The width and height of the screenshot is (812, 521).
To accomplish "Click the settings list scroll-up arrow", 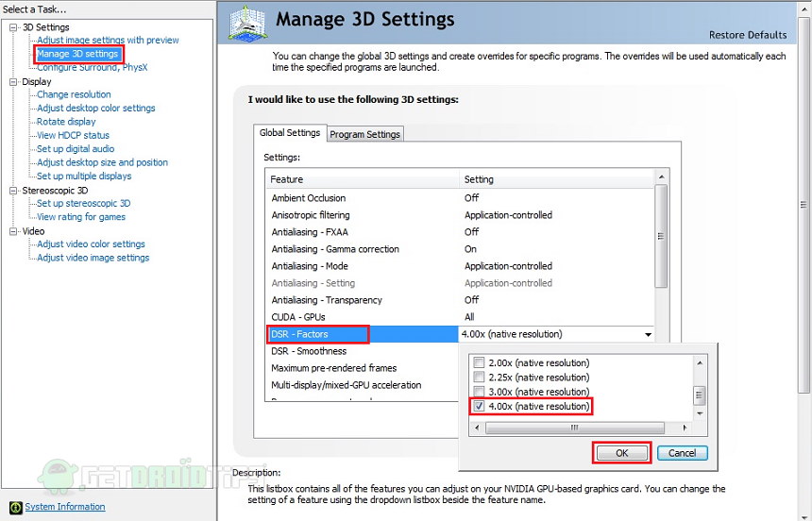I will [661, 177].
